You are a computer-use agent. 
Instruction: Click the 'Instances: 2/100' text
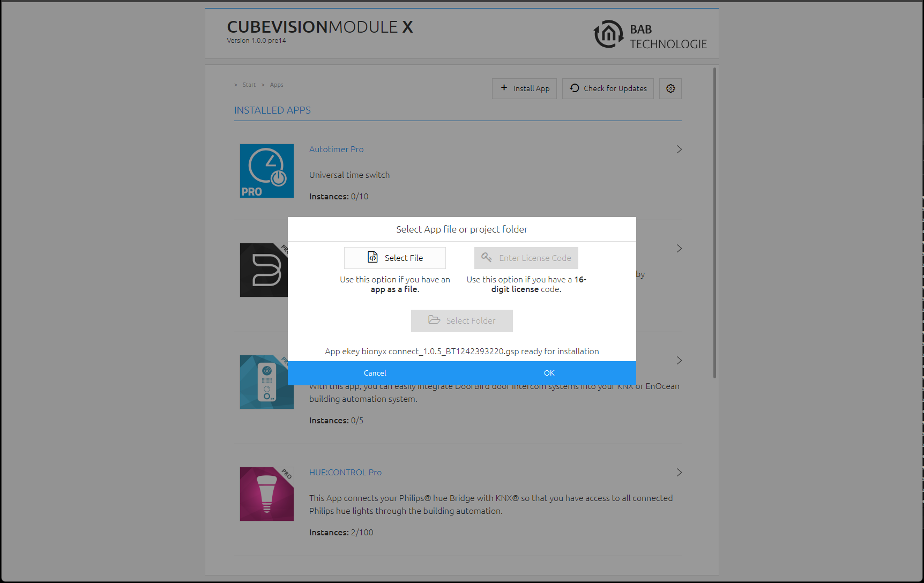pyautogui.click(x=341, y=533)
